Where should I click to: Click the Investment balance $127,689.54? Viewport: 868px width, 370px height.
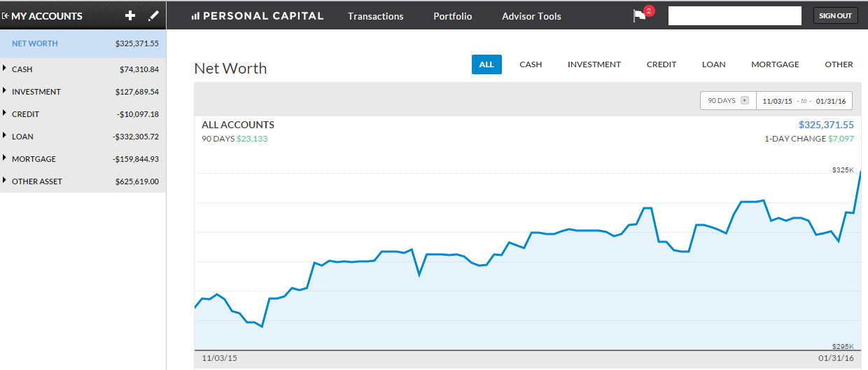[x=137, y=92]
